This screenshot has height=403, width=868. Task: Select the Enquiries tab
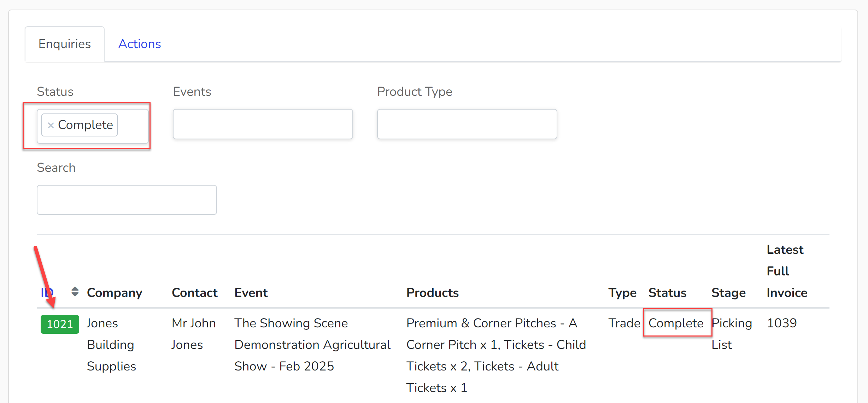click(x=65, y=44)
